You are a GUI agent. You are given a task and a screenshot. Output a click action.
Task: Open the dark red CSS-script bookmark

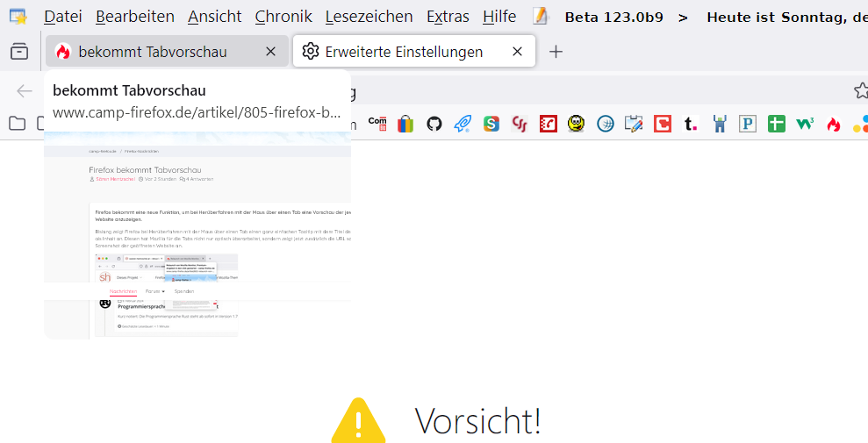click(x=520, y=124)
